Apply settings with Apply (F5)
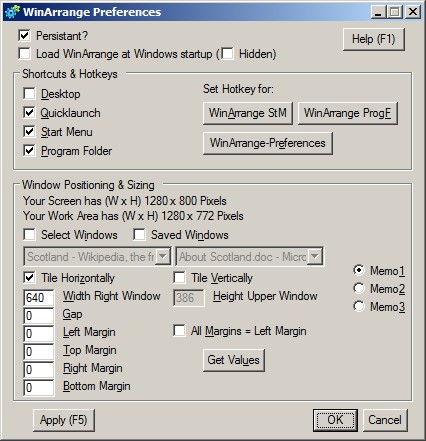The image size is (426, 441). coord(64,420)
